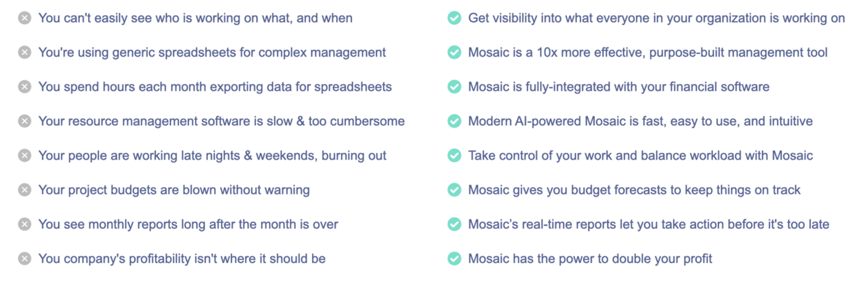Click green checkmark beside balance workload with Mosaic

pos(454,156)
